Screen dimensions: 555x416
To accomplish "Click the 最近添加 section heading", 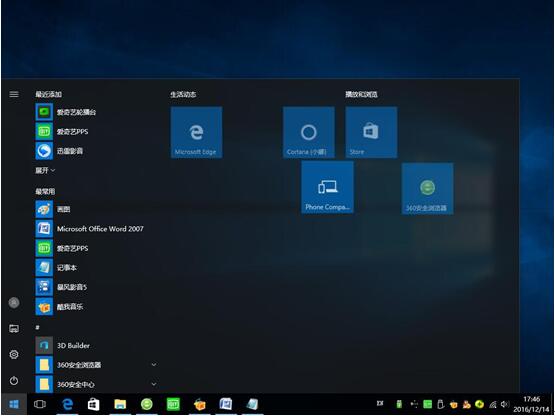I will pyautogui.click(x=48, y=94).
